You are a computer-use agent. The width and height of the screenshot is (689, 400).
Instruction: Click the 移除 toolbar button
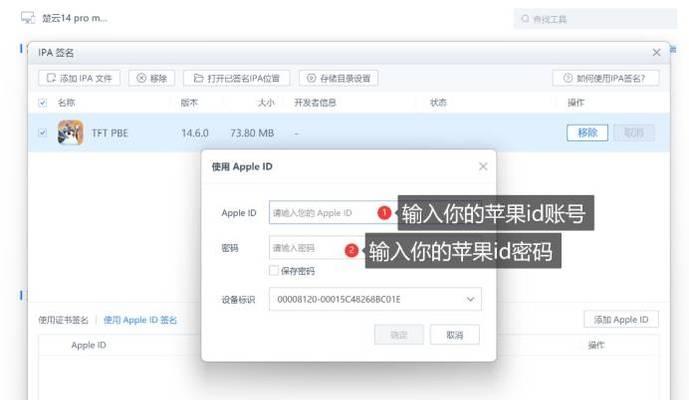pos(152,78)
